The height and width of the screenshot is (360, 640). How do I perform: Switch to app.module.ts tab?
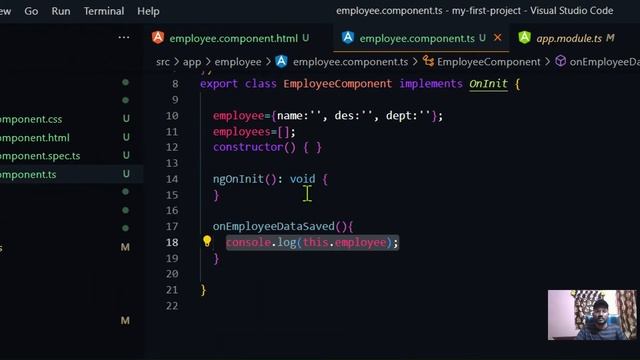coord(569,38)
